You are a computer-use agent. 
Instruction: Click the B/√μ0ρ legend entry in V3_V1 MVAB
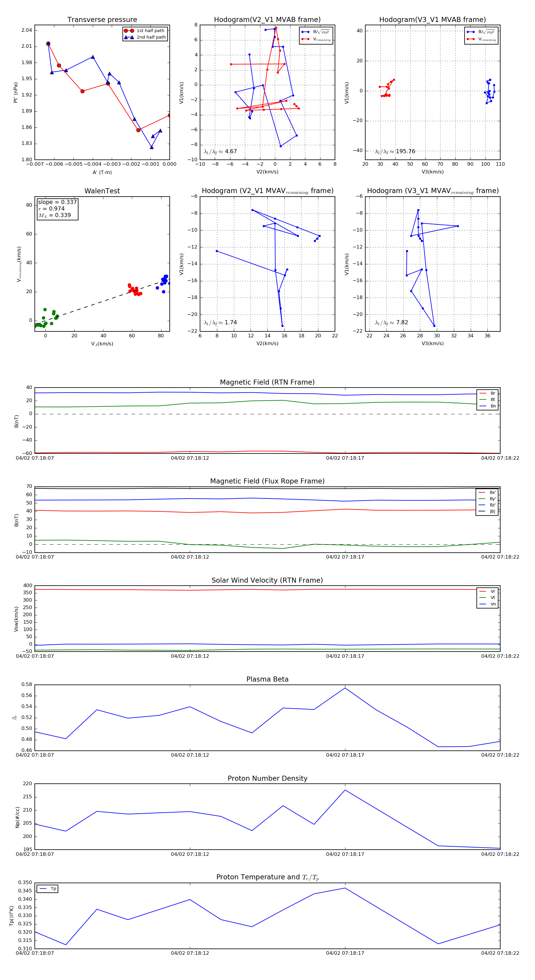tap(481, 32)
